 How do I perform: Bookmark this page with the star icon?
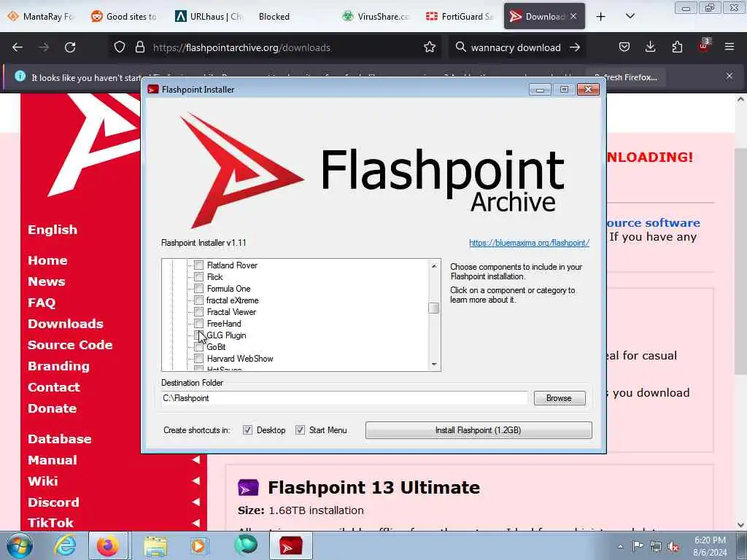click(429, 47)
